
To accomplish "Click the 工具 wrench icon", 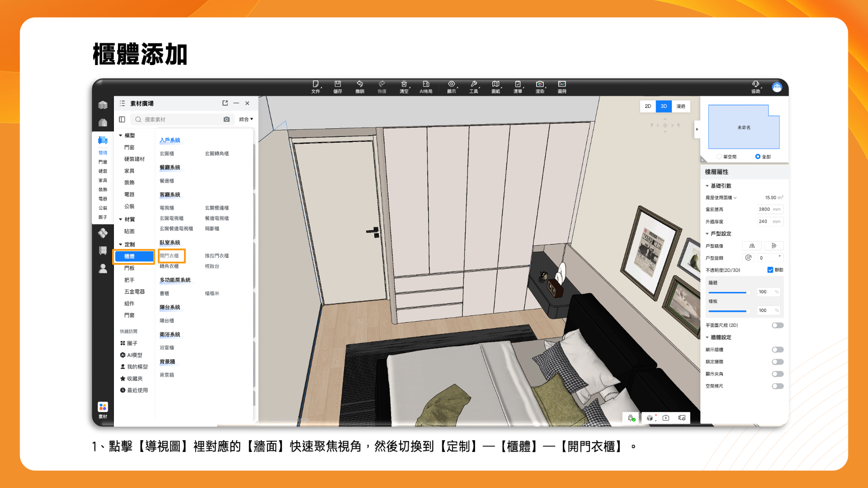I will tap(473, 84).
